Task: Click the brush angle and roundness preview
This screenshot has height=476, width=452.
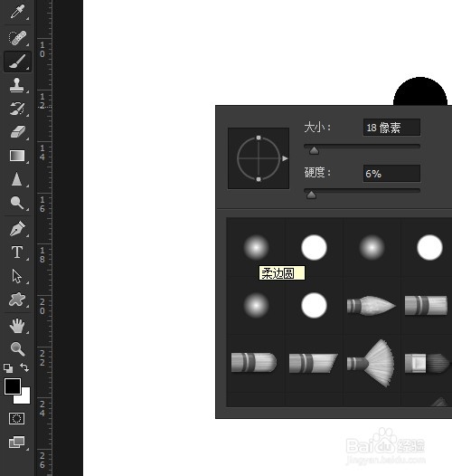Action: coord(259,158)
